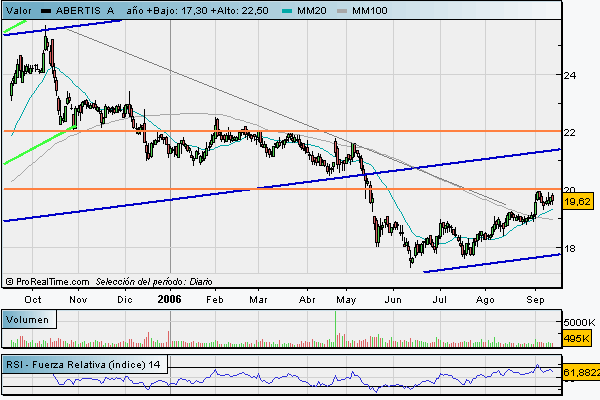Click the 24 price axis label
Image resolution: width=600 pixels, height=400 pixels.
point(570,75)
